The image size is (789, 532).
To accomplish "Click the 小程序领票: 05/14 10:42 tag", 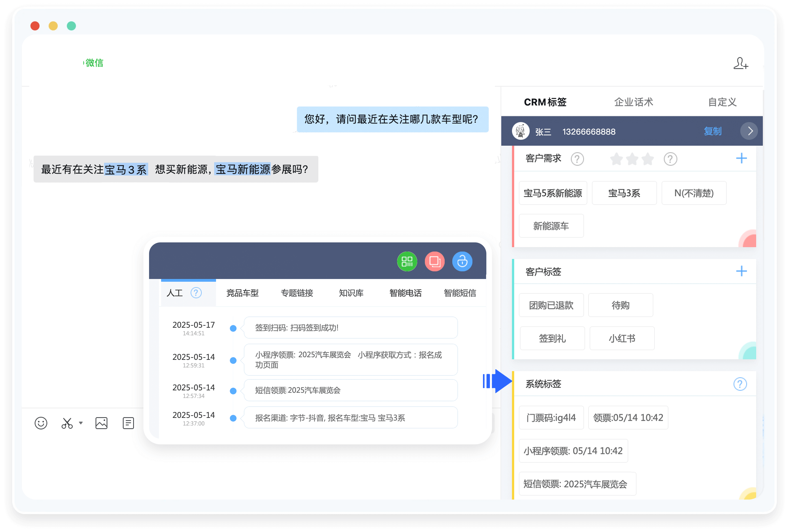I will 573,451.
